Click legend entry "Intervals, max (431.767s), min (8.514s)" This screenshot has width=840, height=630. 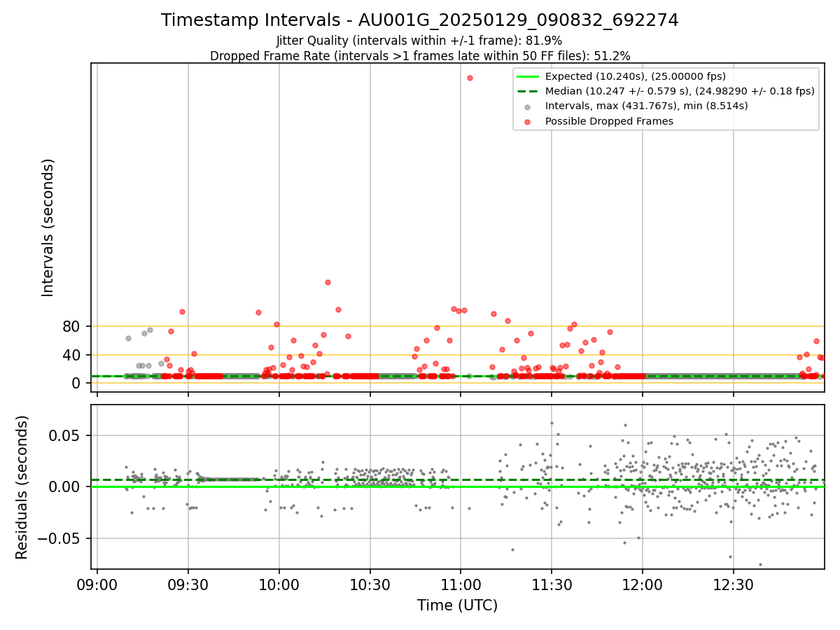point(647,106)
